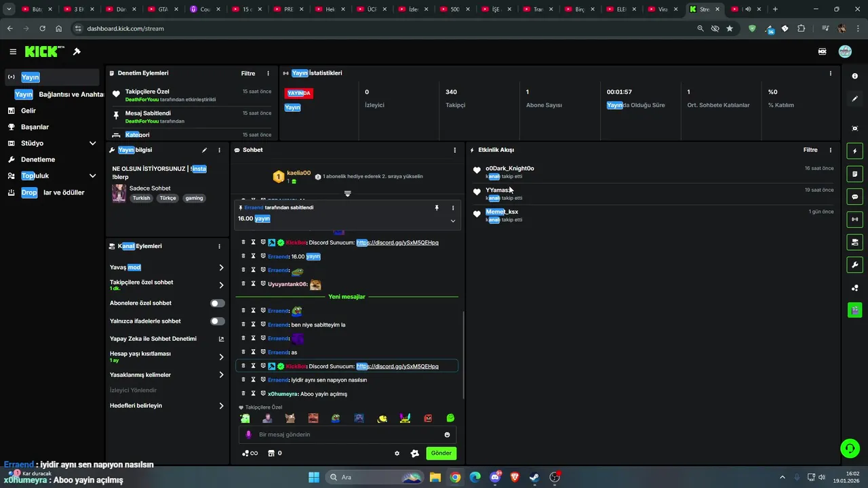Screen dimensions: 868x488
Task: Click the chat bubble widget icon in right sidebar
Action: pos(854,197)
